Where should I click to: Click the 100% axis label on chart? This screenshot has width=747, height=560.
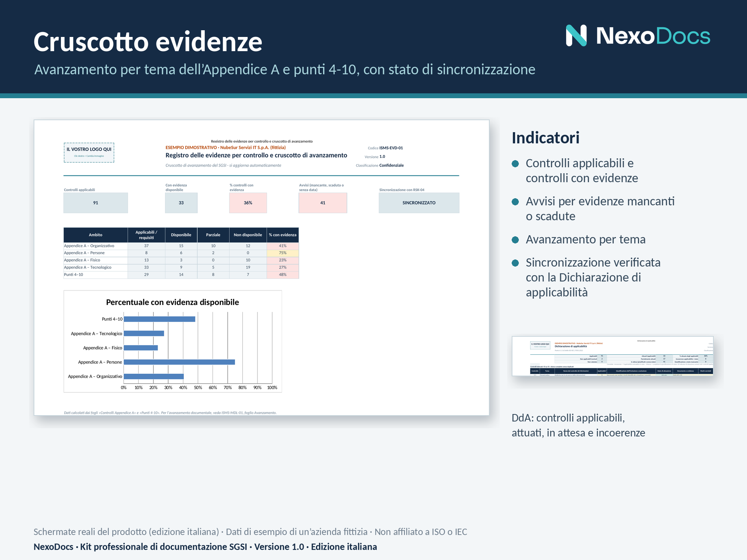pos(272,388)
